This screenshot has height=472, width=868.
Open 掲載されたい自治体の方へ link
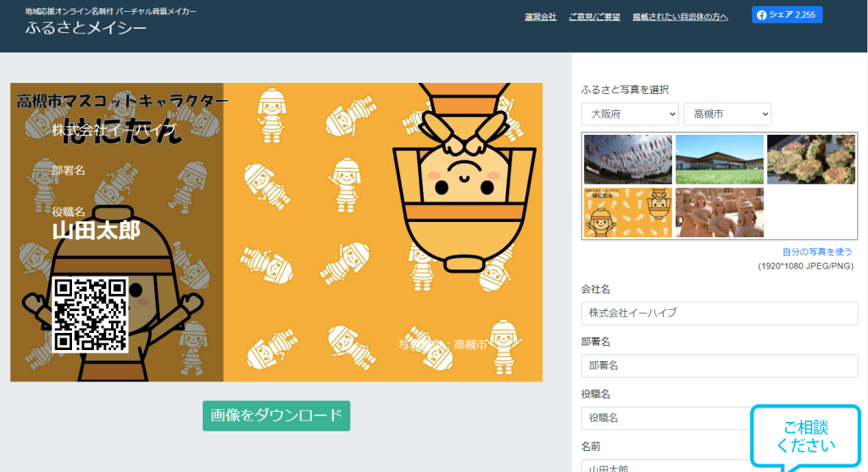coord(680,17)
